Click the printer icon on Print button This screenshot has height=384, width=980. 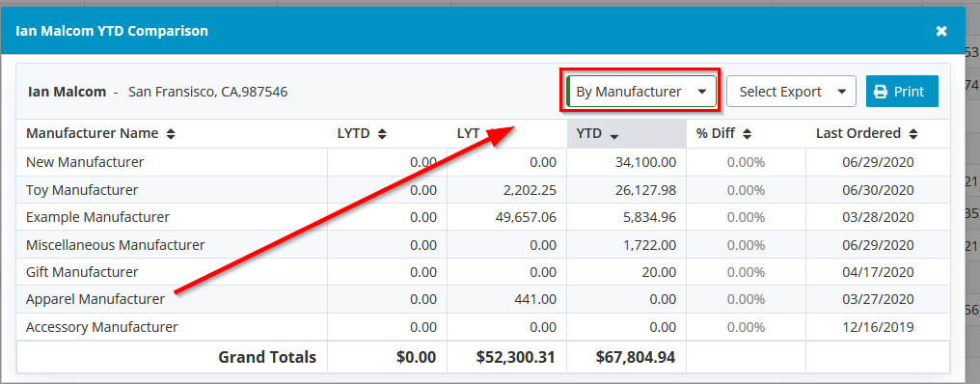[x=881, y=92]
